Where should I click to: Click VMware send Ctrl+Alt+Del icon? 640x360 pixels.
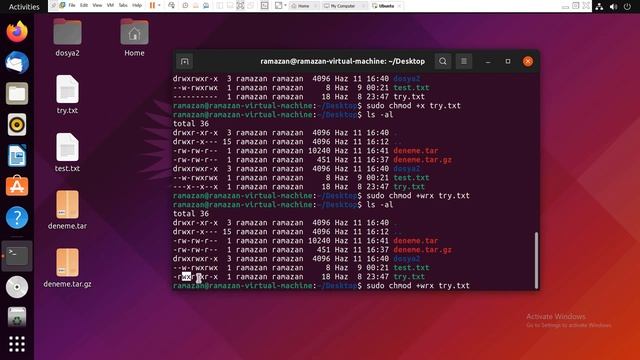[x=171, y=6]
